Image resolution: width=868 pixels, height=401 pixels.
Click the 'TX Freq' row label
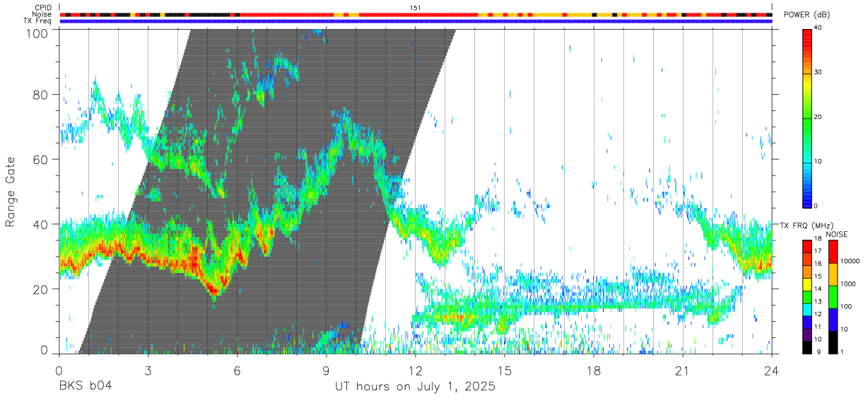point(38,21)
